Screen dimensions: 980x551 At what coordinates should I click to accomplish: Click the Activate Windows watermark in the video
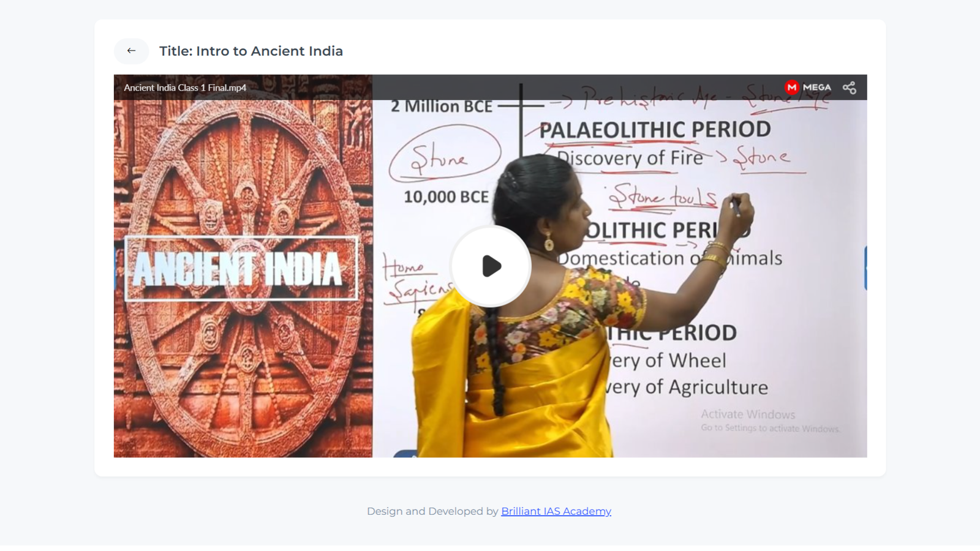click(770, 421)
